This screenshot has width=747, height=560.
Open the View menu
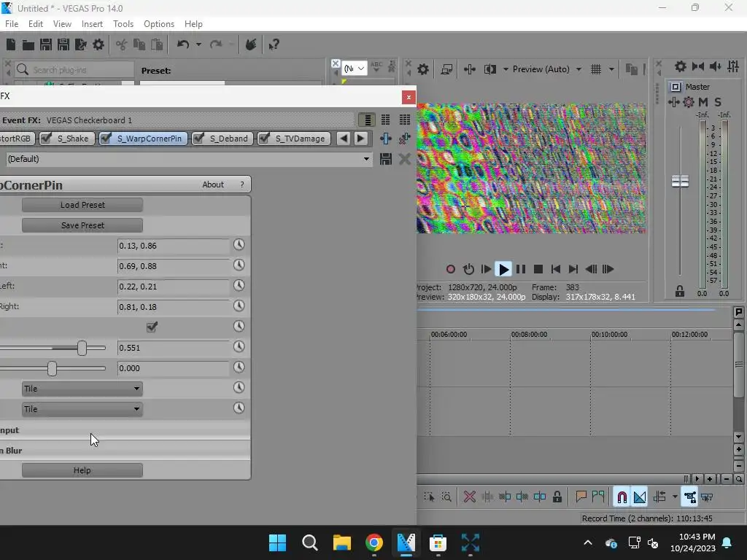click(62, 24)
